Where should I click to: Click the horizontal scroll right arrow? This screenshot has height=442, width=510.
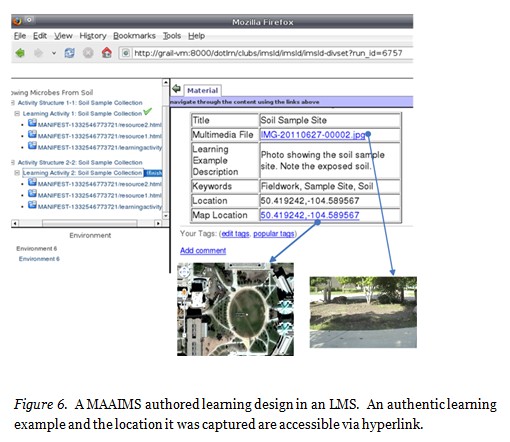coord(158,223)
